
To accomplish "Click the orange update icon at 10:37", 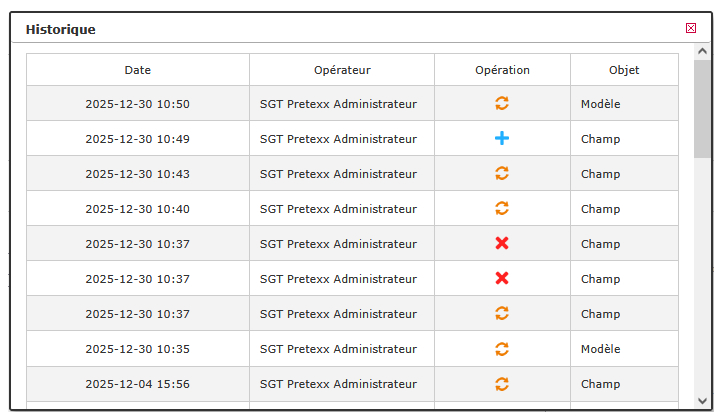I will 502,314.
